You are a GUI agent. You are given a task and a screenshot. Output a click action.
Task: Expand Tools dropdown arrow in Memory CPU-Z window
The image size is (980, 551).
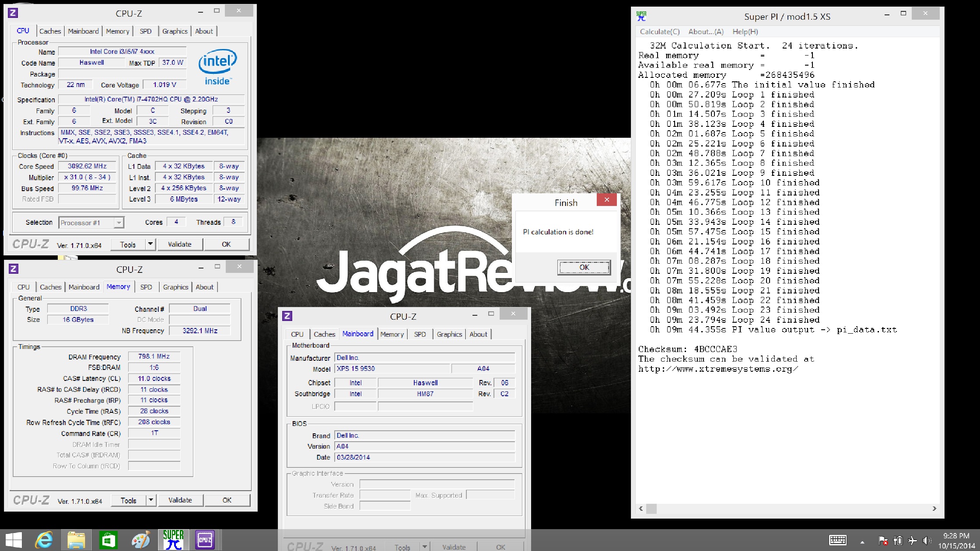[x=151, y=500]
